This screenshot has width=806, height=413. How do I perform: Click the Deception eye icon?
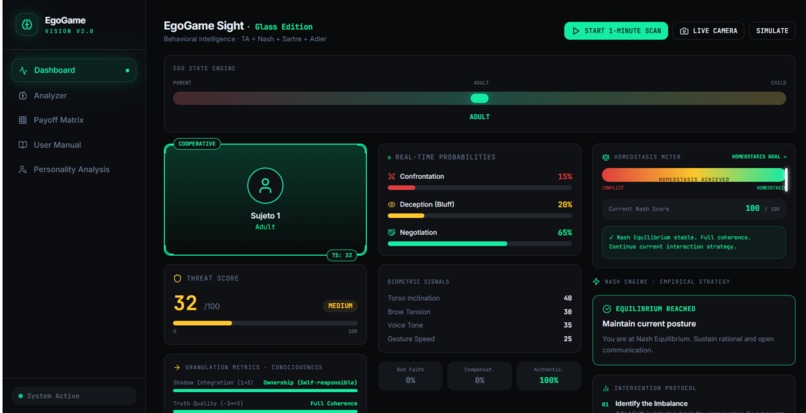point(392,204)
